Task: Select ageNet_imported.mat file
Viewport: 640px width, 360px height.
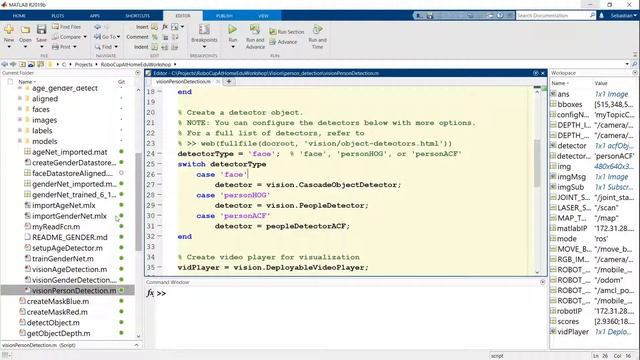Action: (x=69, y=152)
